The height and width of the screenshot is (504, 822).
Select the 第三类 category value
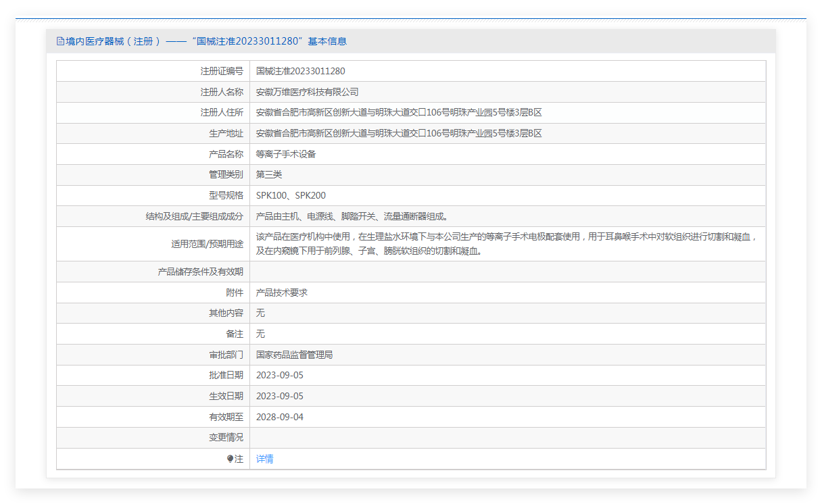[269, 174]
